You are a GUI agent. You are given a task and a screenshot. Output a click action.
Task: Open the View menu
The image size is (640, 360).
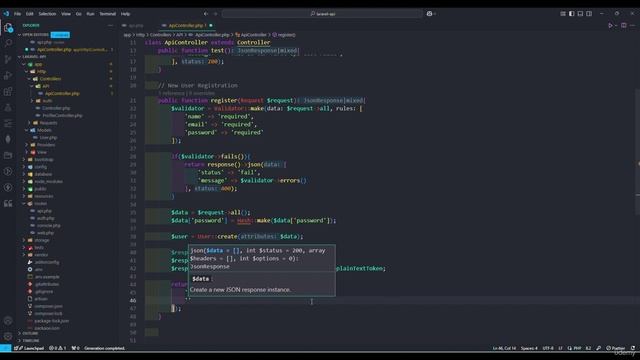tap(66, 13)
